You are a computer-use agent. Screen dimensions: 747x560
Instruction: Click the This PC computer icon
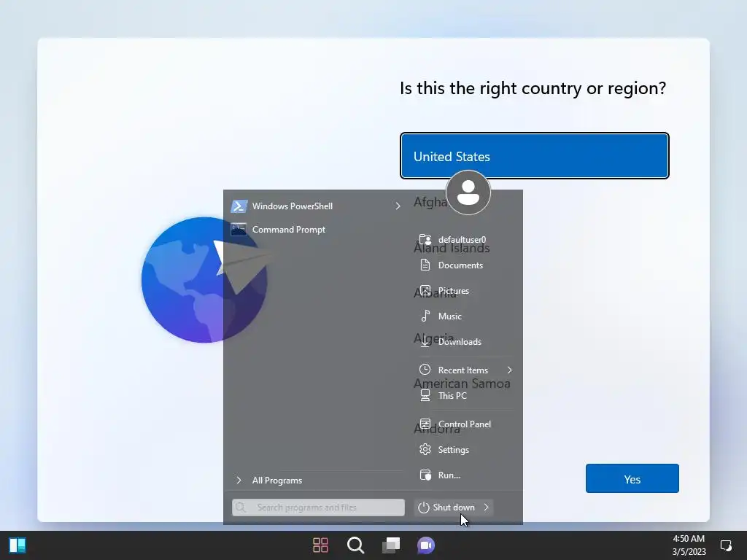[425, 395]
